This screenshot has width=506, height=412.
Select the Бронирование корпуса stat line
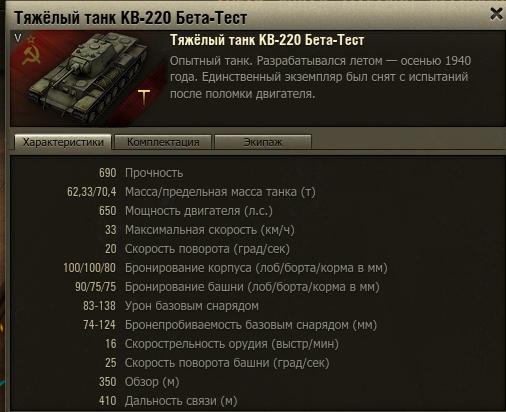(x=225, y=268)
